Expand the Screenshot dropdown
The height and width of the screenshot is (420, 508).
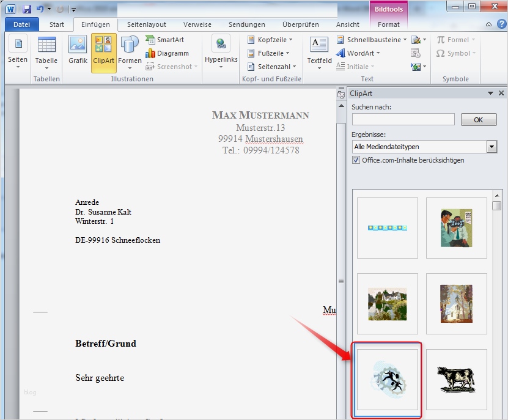point(196,67)
